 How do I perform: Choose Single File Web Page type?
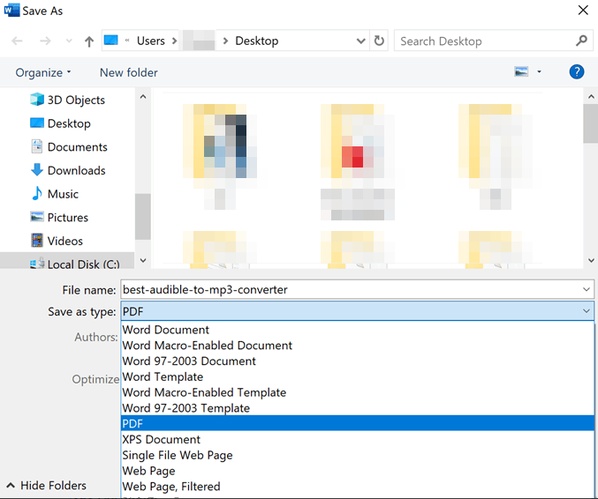[358, 455]
